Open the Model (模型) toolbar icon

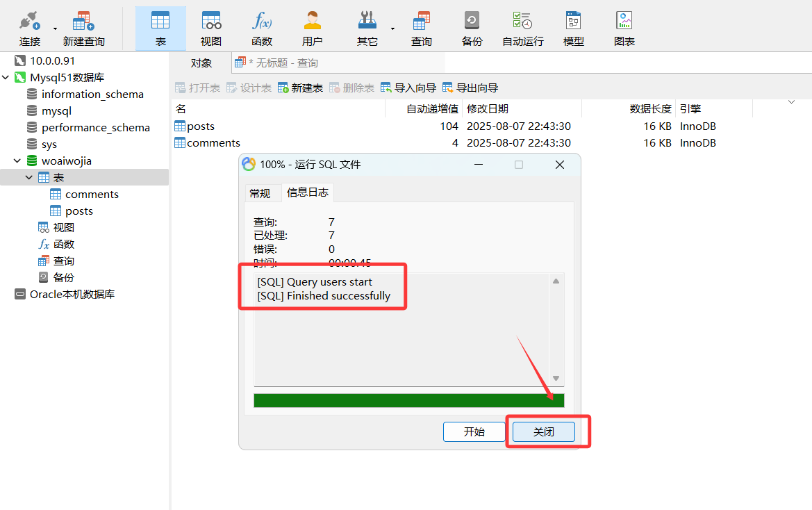click(573, 21)
